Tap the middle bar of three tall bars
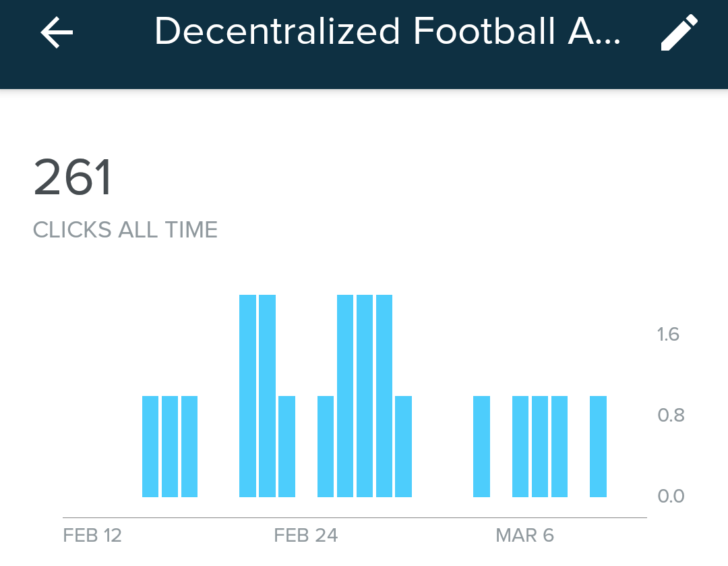 point(365,396)
